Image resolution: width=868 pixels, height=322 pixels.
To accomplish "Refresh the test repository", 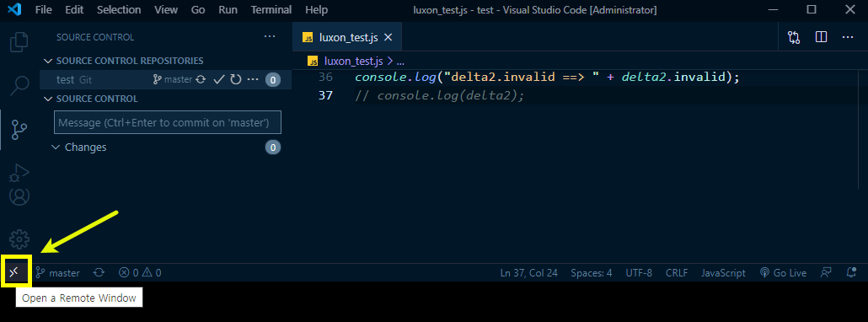I will click(x=236, y=80).
